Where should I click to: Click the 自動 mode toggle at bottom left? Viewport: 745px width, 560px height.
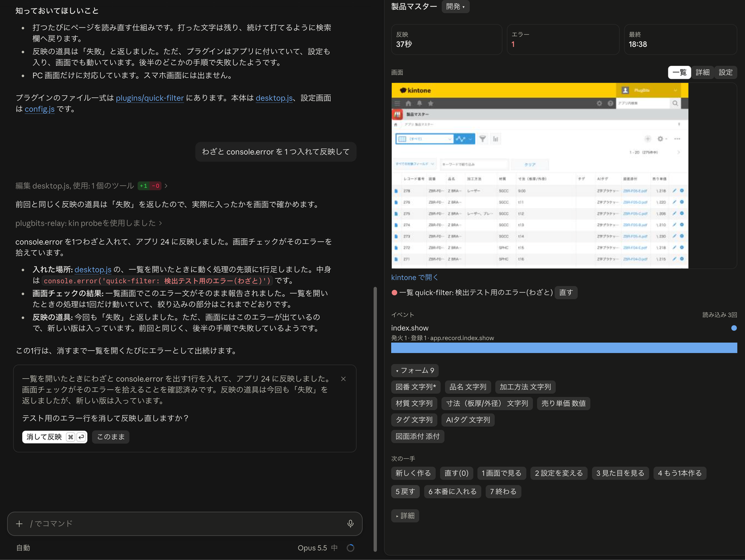click(23, 548)
